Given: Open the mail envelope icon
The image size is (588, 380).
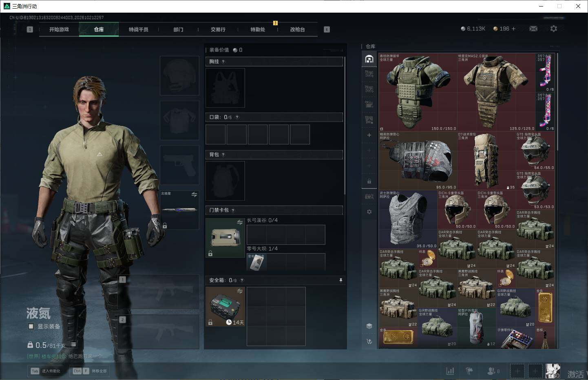Looking at the screenshot, I should click(533, 29).
